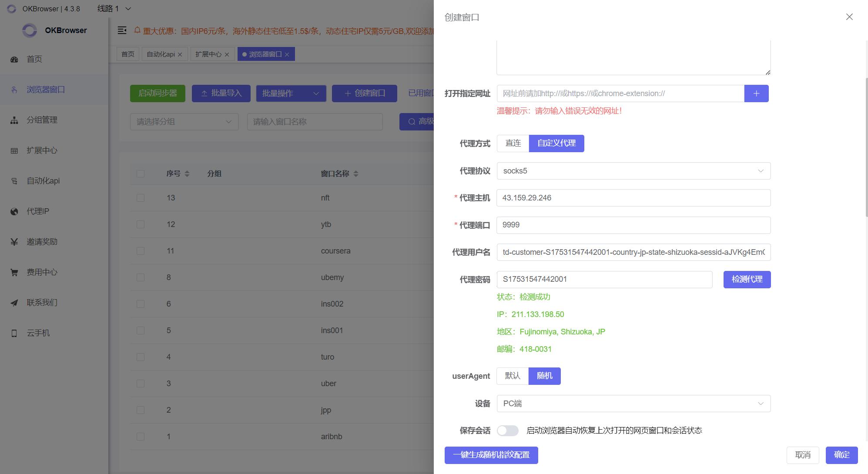The image size is (868, 474).
Task: Click the 分组管理 hierarchy icon in sidebar
Action: pos(14,120)
